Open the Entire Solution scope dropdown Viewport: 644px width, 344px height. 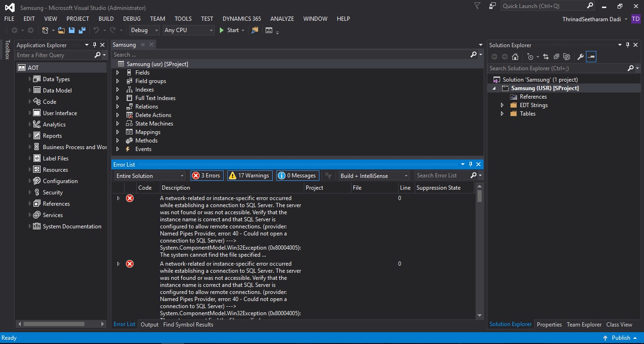[150, 176]
